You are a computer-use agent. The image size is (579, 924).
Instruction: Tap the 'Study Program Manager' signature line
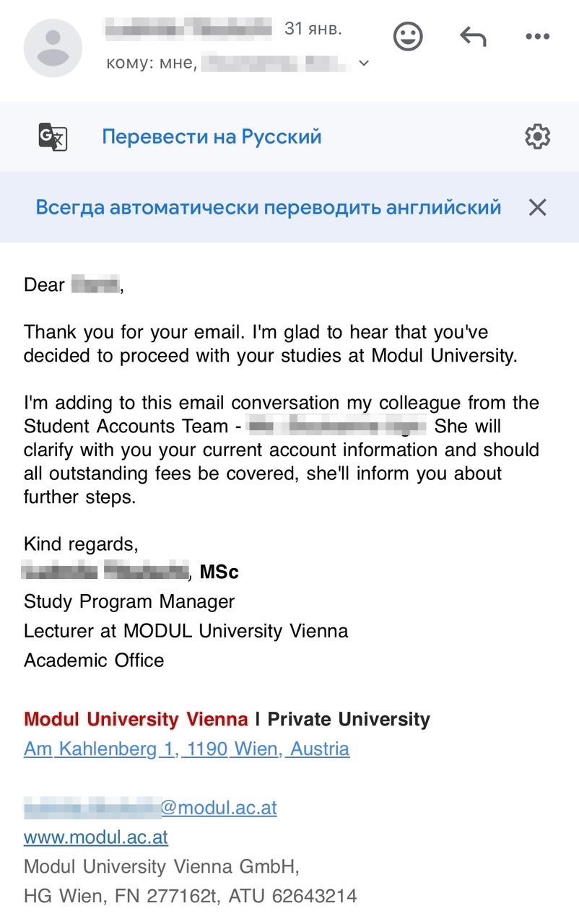pyautogui.click(x=129, y=601)
